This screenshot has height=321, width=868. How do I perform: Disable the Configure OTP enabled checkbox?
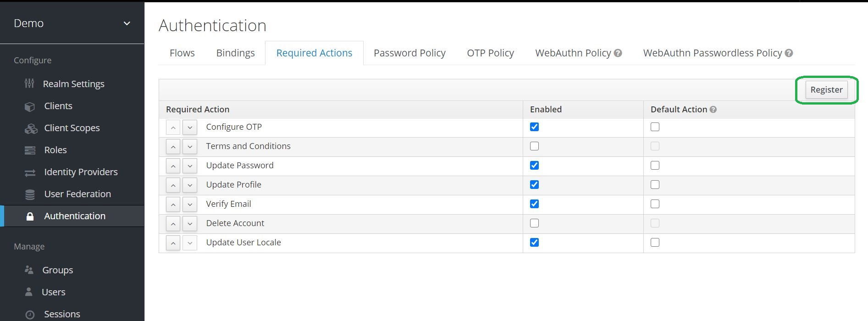(x=534, y=127)
